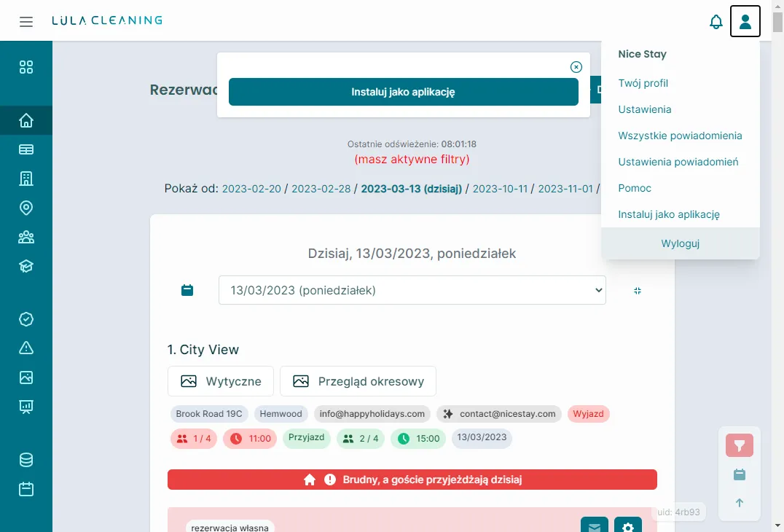Screen dimensions: 784x532
Task: Click the red filter funnel button
Action: tap(740, 445)
